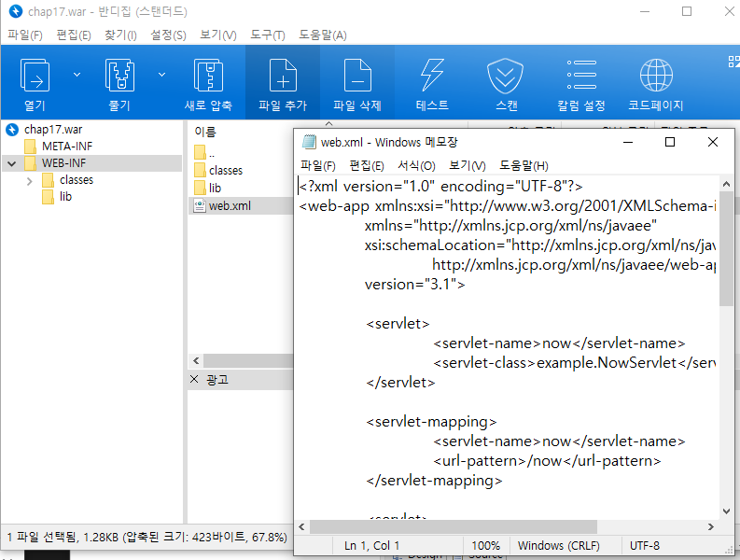Open the 편집(E) menu in Bandizip
Screen dimensions: 740x560
coord(74,35)
